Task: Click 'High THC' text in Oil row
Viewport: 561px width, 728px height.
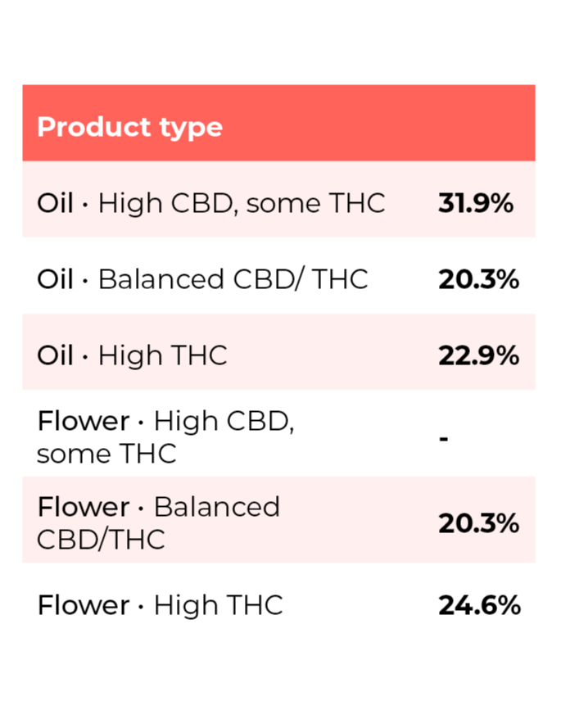Action: click(x=162, y=355)
